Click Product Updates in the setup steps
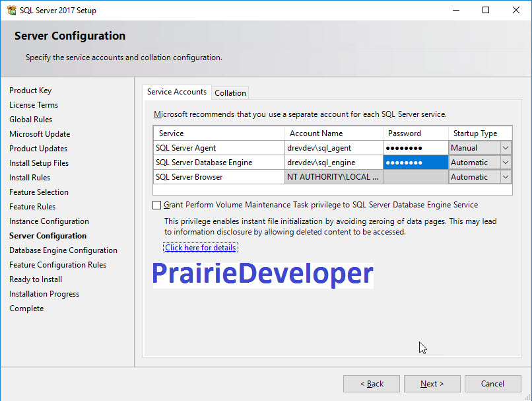Screen dimensions: 532x401 tap(38, 149)
